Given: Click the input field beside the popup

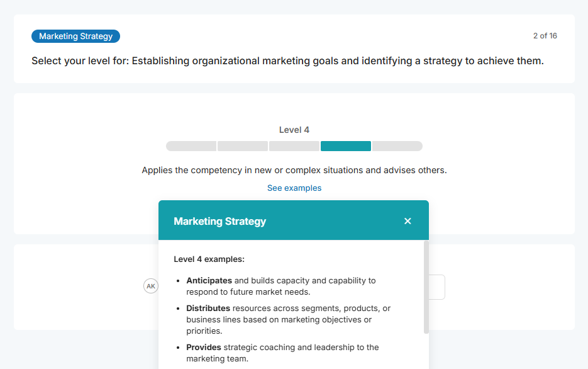Looking at the screenshot, I should pyautogui.click(x=437, y=287).
